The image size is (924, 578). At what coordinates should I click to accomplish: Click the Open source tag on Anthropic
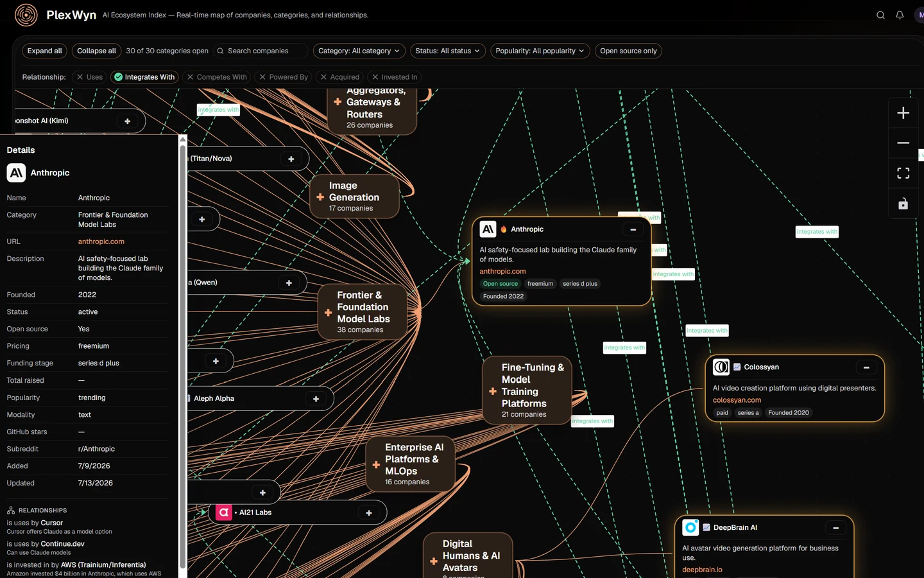click(x=501, y=284)
